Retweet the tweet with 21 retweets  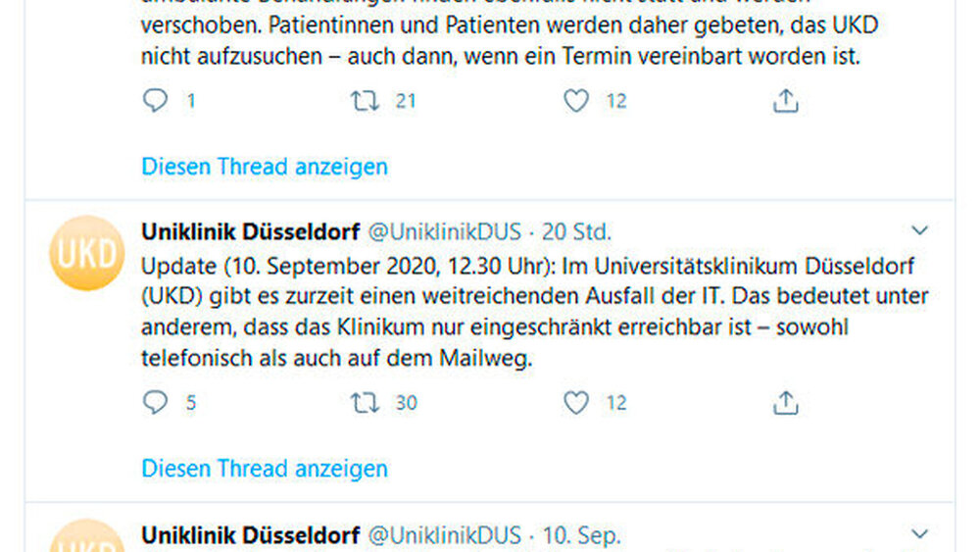[x=365, y=101]
